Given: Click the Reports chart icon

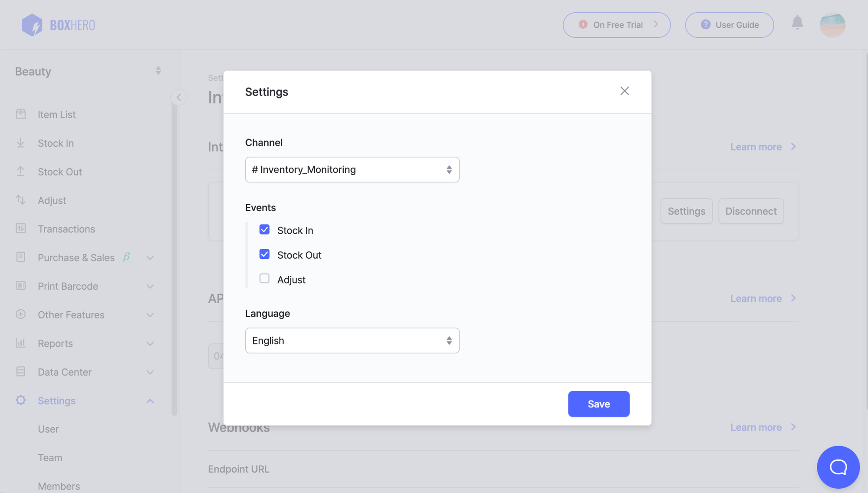Looking at the screenshot, I should (20, 343).
